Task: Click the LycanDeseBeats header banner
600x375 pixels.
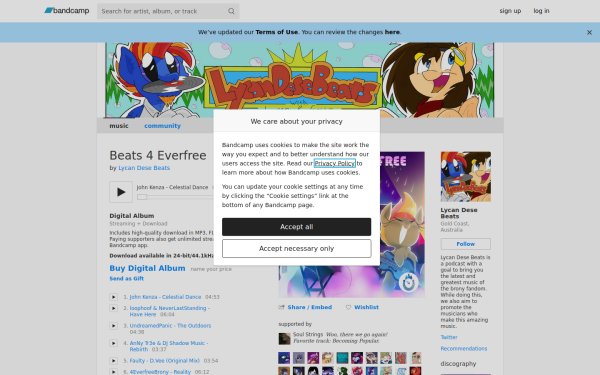Action: pyautogui.click(x=300, y=80)
